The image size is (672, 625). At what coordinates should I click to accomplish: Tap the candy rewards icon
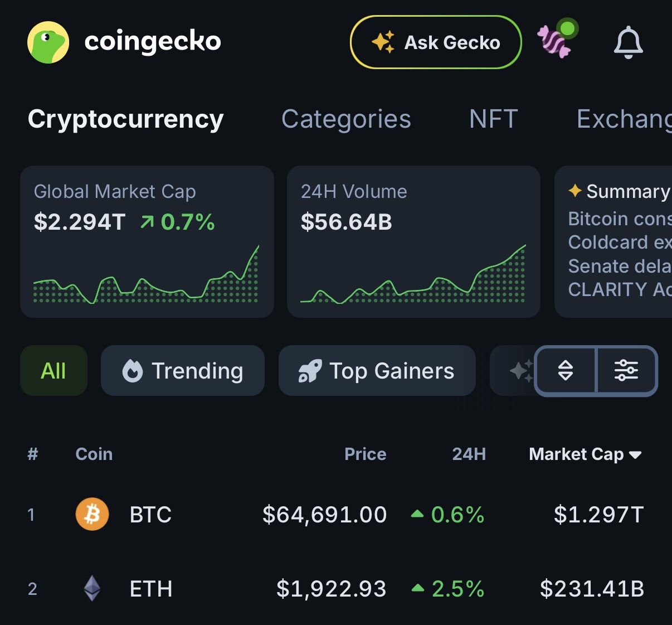[556, 40]
